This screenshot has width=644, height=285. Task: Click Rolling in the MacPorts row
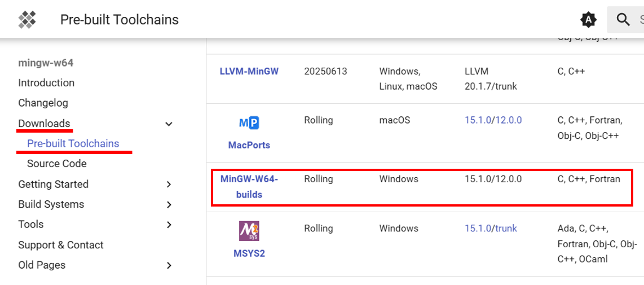point(319,121)
